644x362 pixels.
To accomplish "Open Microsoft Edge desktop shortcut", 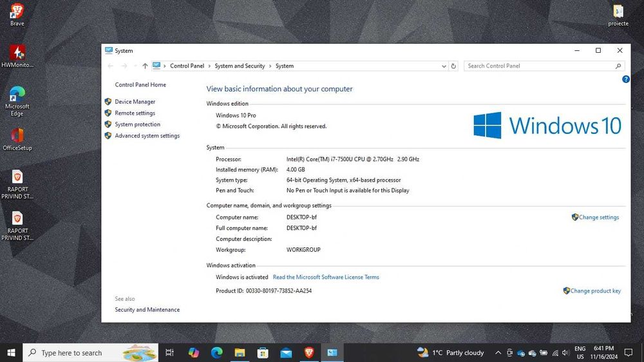I will tap(17, 102).
